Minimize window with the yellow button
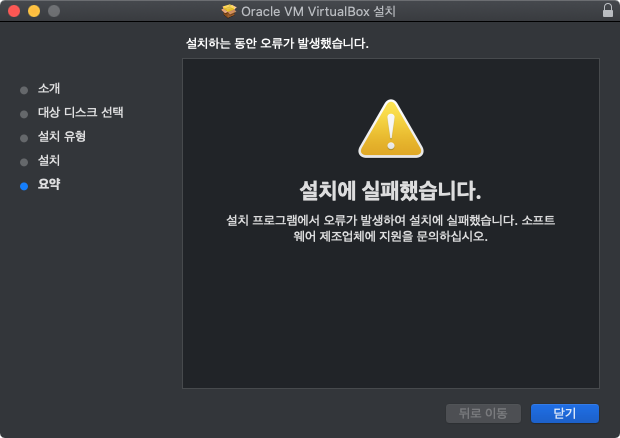 [34, 11]
